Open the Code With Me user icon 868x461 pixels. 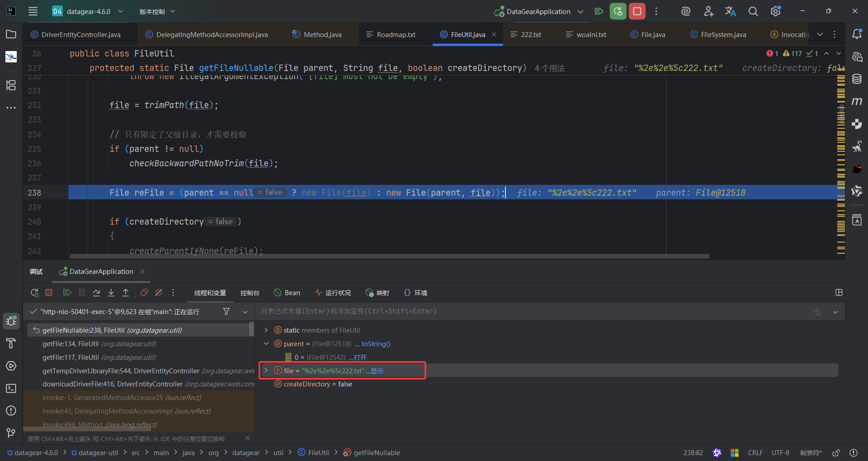(708, 11)
